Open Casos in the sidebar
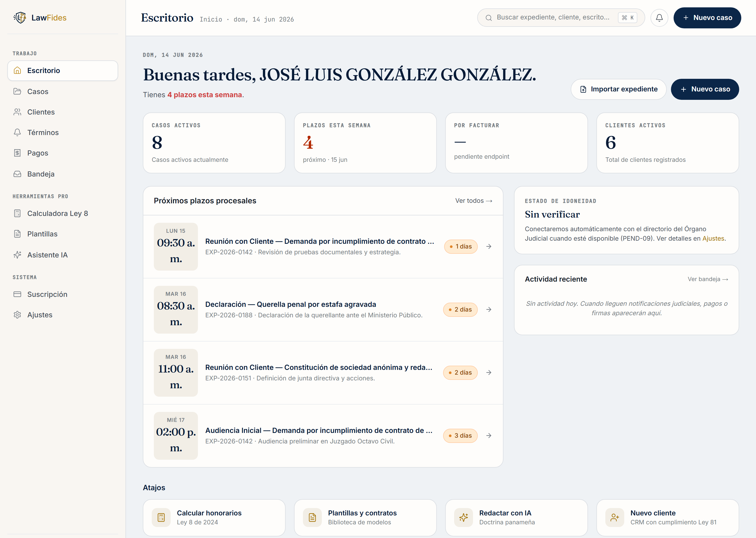The image size is (756, 538). click(63, 91)
